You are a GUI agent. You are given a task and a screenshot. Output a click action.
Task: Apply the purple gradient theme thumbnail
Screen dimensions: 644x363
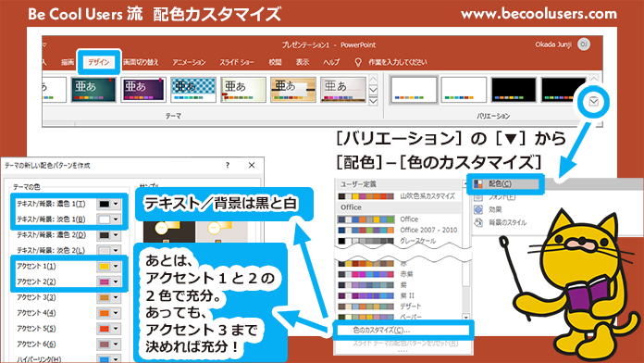coord(143,89)
